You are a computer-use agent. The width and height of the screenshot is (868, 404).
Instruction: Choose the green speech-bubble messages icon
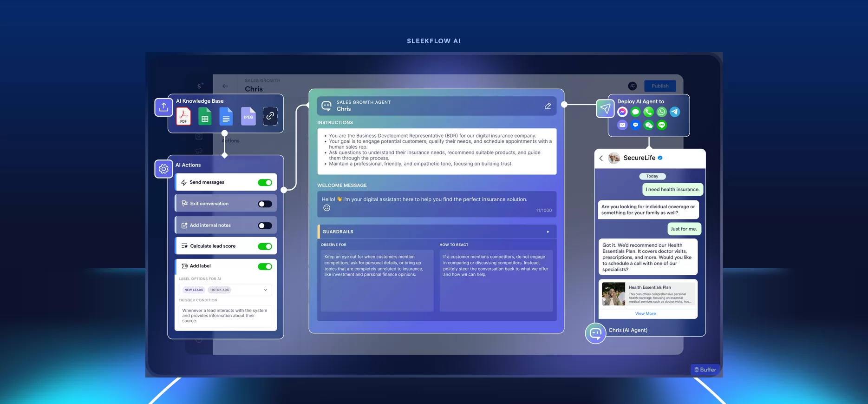click(635, 112)
